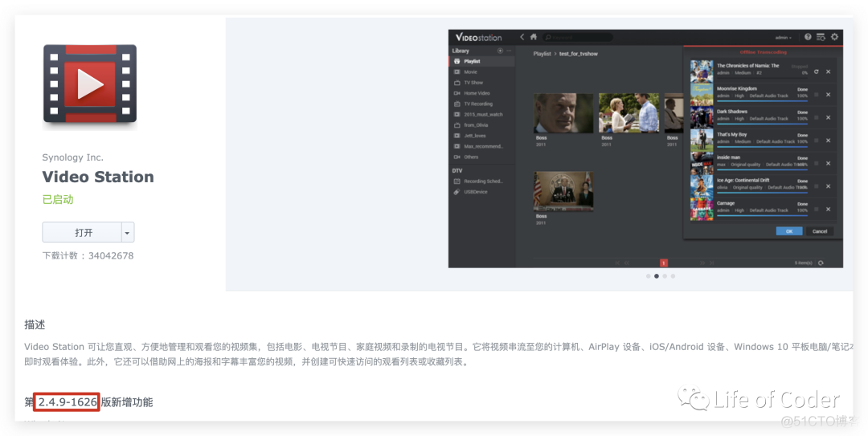The image size is (868, 436).
Task: Open the first Boss 2011 video thumbnail
Action: [563, 113]
